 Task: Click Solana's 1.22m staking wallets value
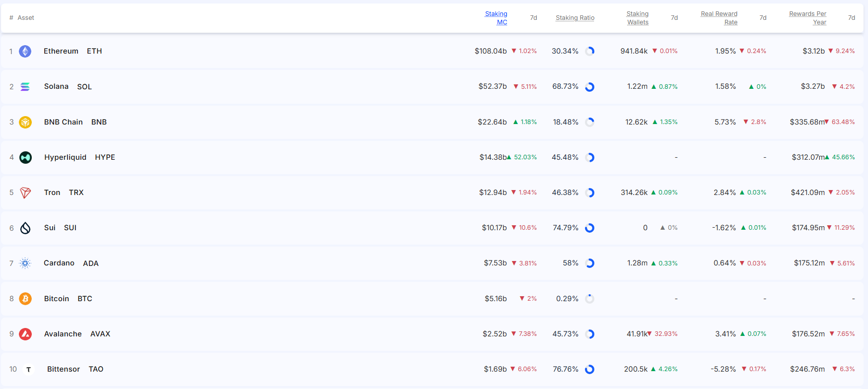[x=637, y=86]
